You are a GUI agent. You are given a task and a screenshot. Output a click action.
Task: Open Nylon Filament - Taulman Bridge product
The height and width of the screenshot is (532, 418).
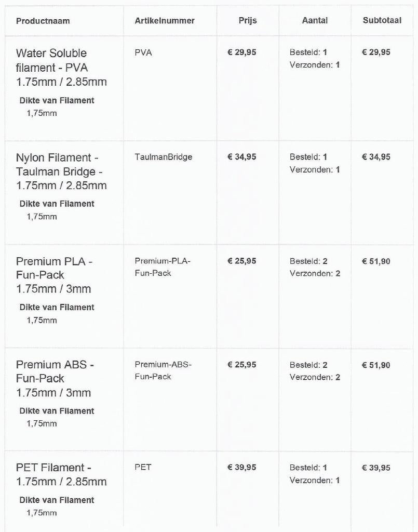pos(61,171)
